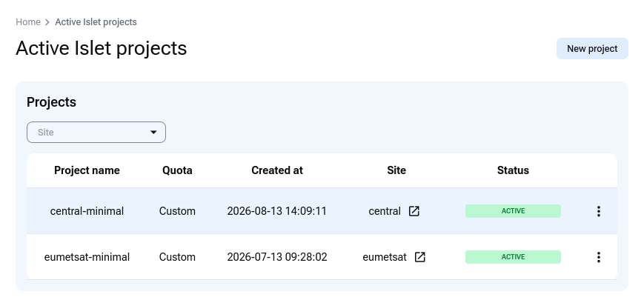Sort by Site column header

click(x=396, y=170)
